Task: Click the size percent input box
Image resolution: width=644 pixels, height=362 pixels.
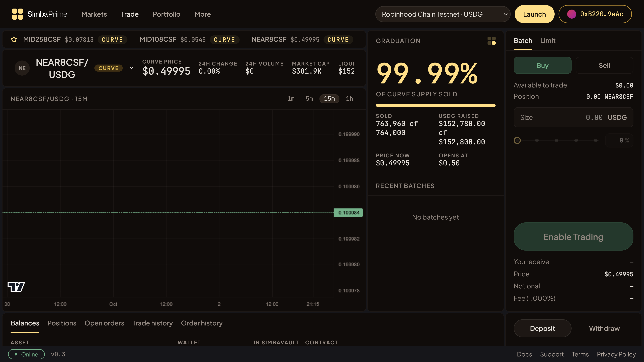Action: point(619,140)
